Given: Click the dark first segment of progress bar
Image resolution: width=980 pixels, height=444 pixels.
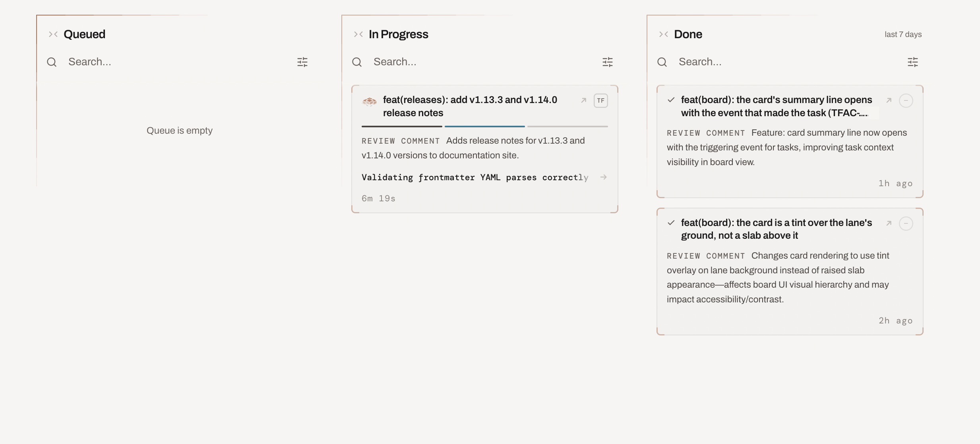Looking at the screenshot, I should click(x=402, y=127).
